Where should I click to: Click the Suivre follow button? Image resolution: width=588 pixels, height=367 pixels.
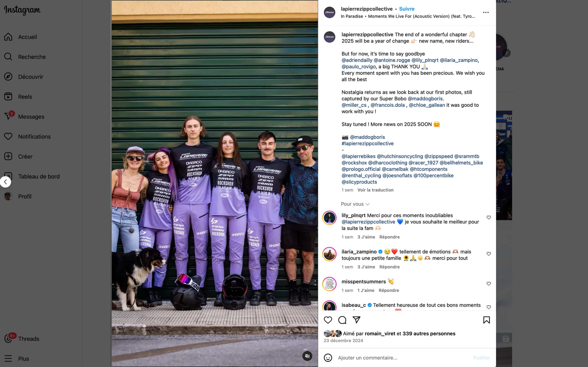407,9
